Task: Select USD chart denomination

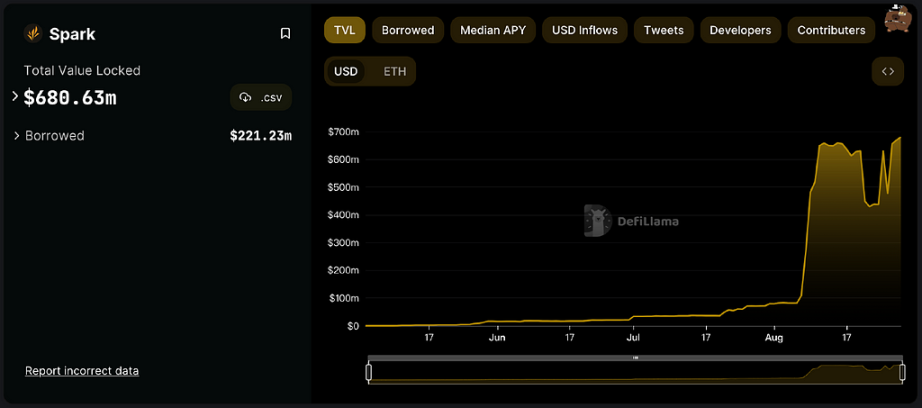Action: pyautogui.click(x=346, y=71)
